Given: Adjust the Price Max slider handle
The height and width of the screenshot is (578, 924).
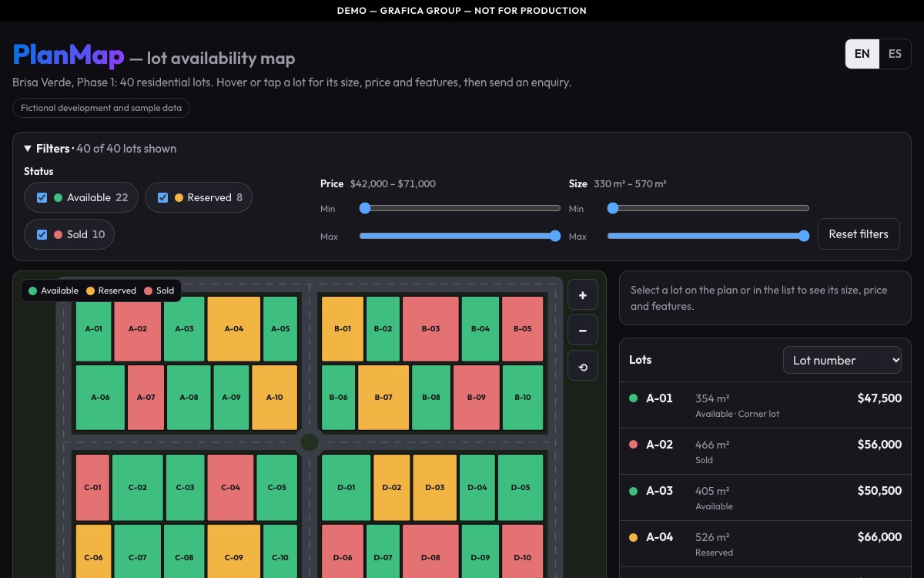Looking at the screenshot, I should coord(555,236).
